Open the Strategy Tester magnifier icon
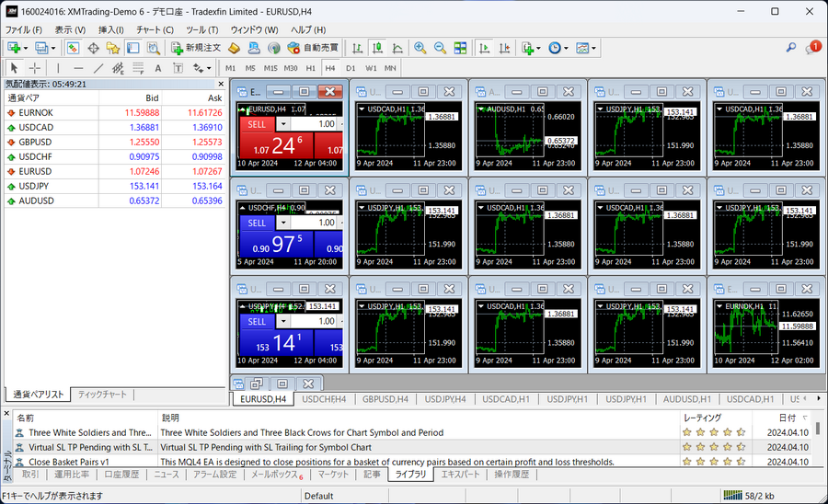Image resolution: width=828 pixels, height=504 pixels. (x=153, y=48)
